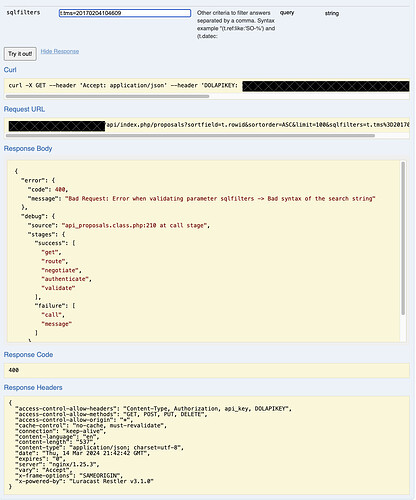
Task: Click the Try it out! button
Action: [x=20, y=54]
